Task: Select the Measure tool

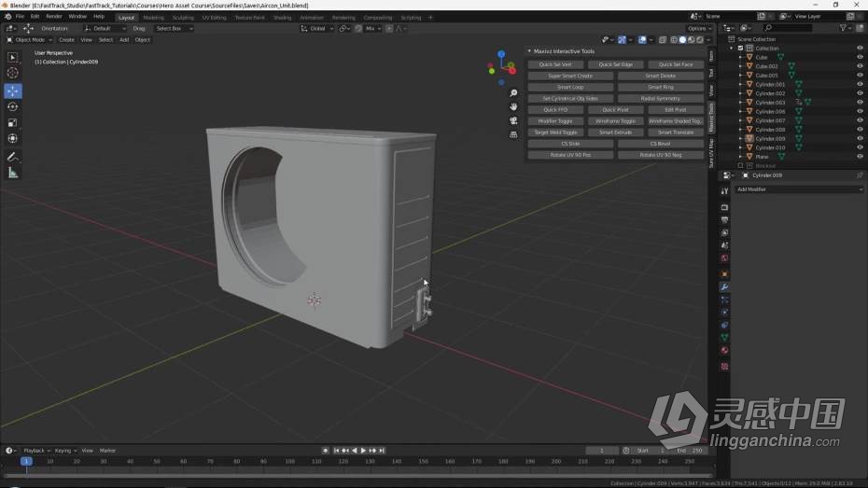Action: tap(13, 174)
